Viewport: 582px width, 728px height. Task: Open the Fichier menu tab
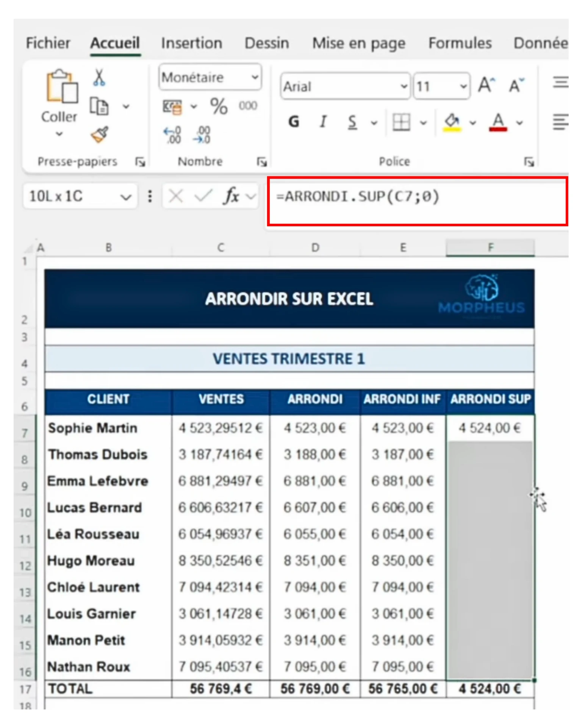[48, 43]
